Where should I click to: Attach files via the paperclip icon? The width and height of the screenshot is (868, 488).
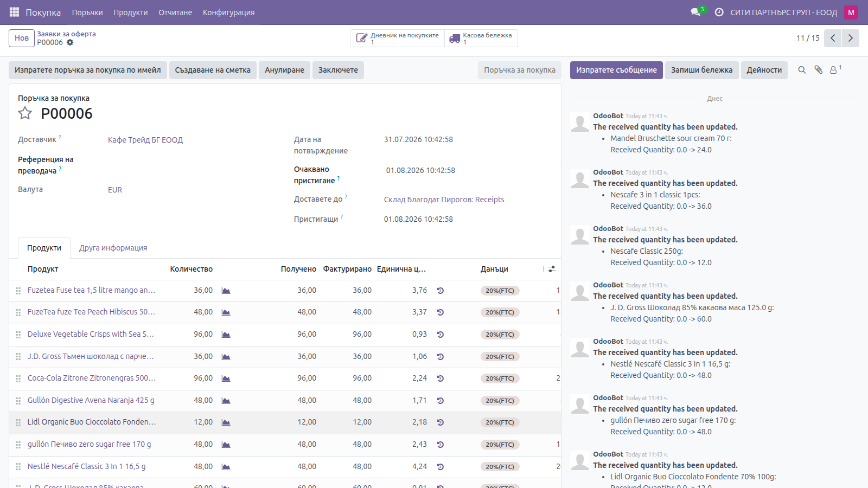click(818, 70)
